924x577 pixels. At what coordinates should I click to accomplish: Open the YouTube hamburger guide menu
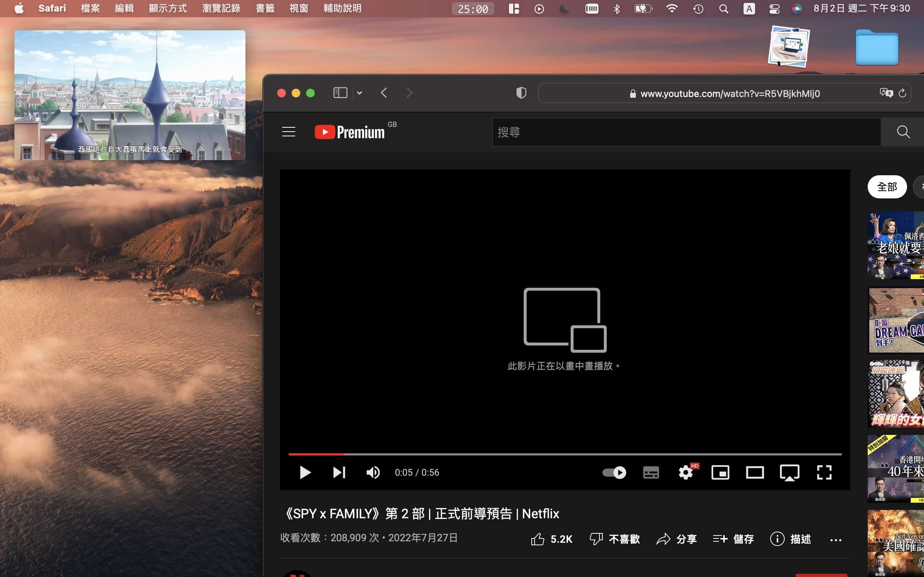(289, 132)
